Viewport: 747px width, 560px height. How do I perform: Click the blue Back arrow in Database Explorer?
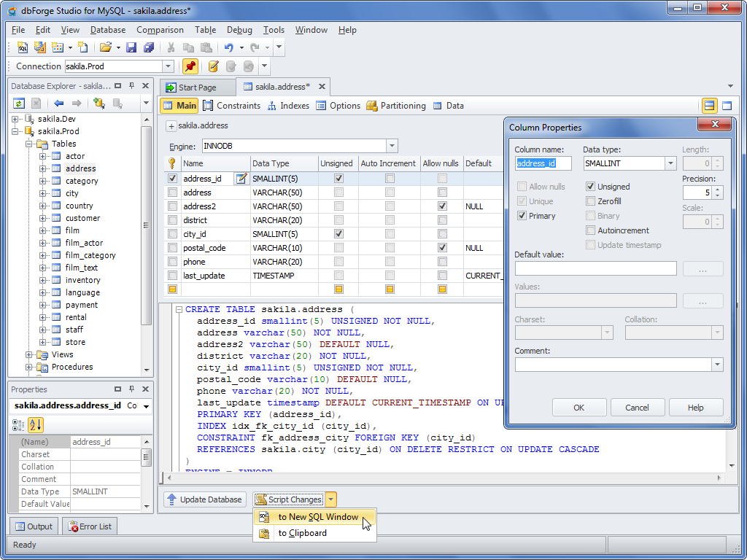(58, 104)
